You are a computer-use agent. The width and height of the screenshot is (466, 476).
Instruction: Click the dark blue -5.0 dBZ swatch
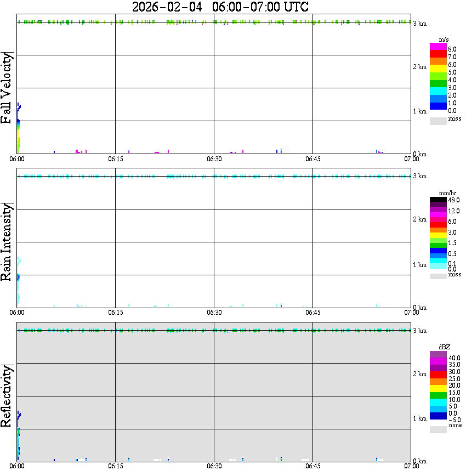[438, 416]
